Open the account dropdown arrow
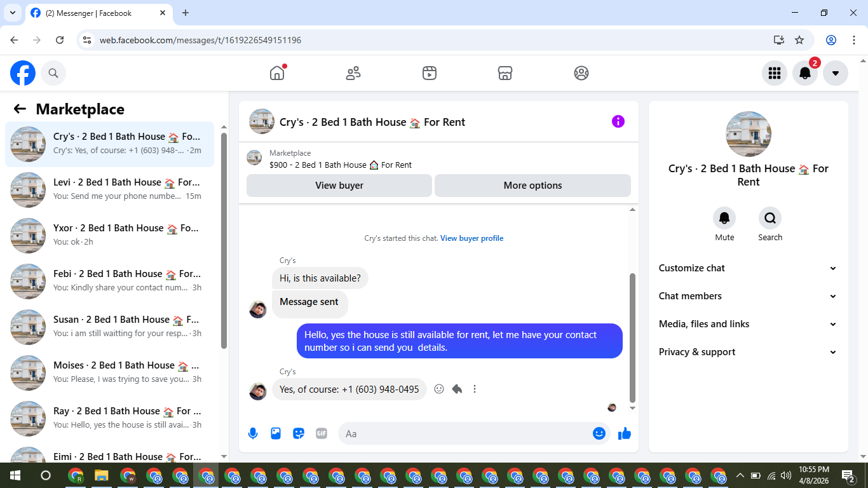This screenshot has width=868, height=488. click(x=836, y=73)
